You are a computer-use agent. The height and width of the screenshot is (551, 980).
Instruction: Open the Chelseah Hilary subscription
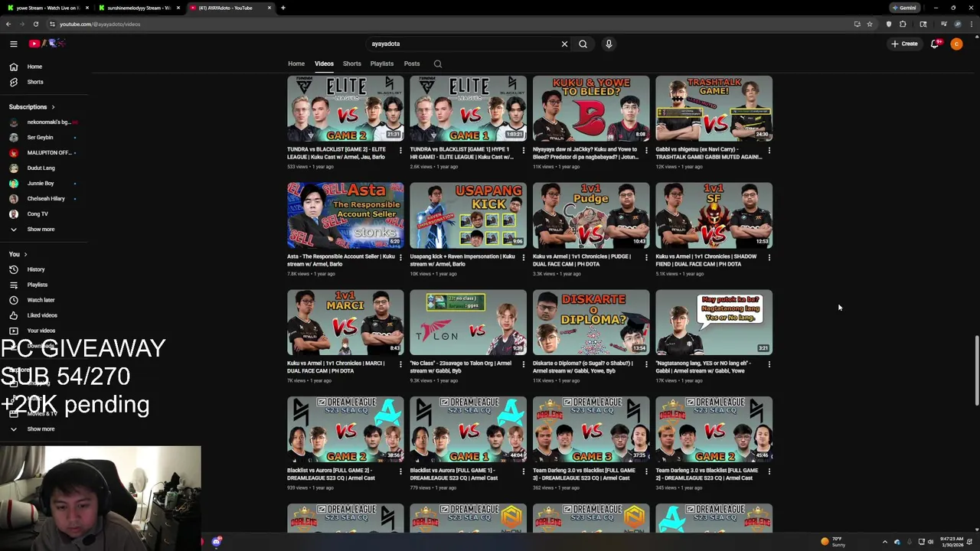tap(45, 199)
